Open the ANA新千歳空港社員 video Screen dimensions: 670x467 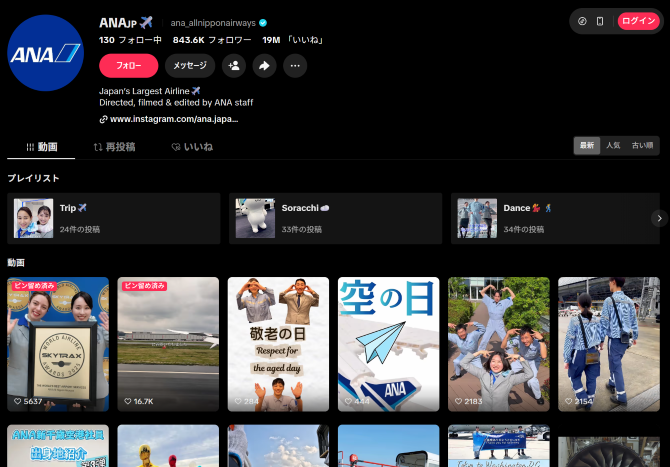58,446
